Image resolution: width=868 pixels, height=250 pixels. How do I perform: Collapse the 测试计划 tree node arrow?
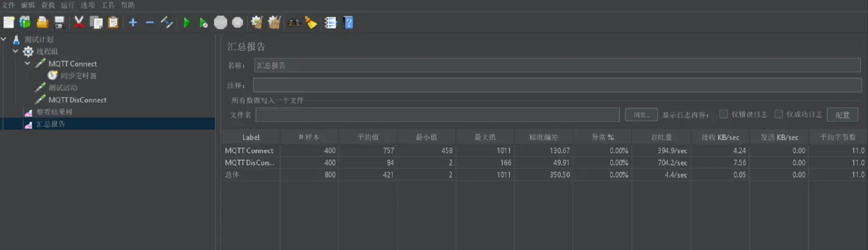tap(5, 40)
